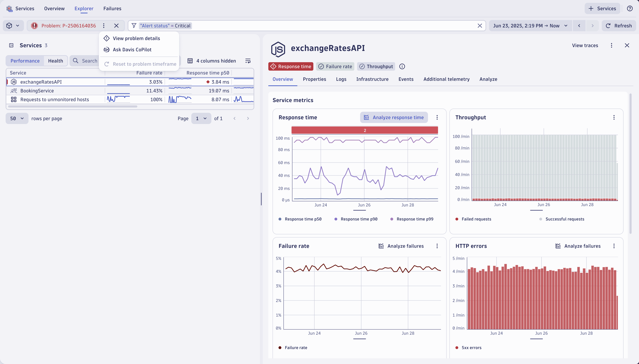
Task: Open View traces link
Action: [585, 45]
